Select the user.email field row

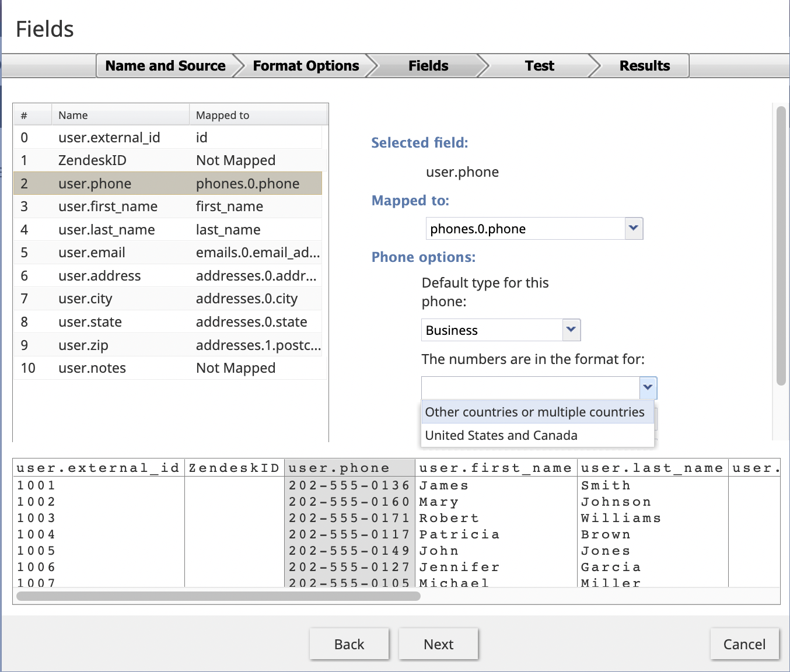pos(168,252)
